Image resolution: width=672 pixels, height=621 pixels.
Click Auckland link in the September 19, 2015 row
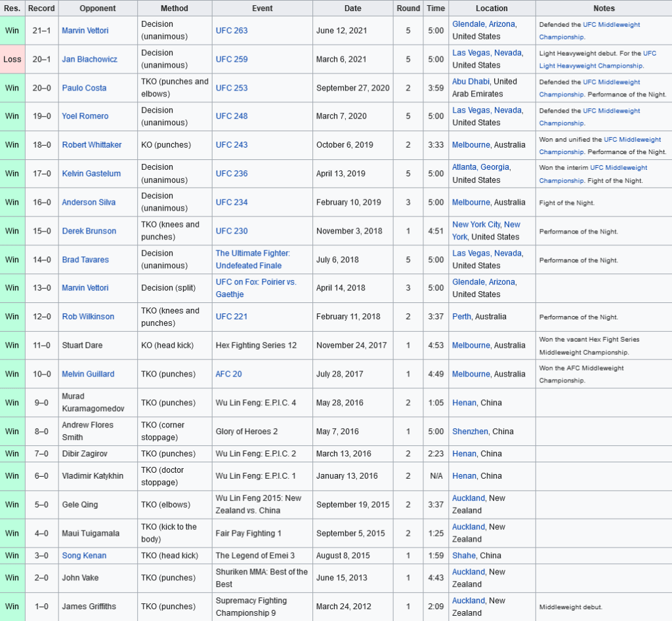(469, 498)
